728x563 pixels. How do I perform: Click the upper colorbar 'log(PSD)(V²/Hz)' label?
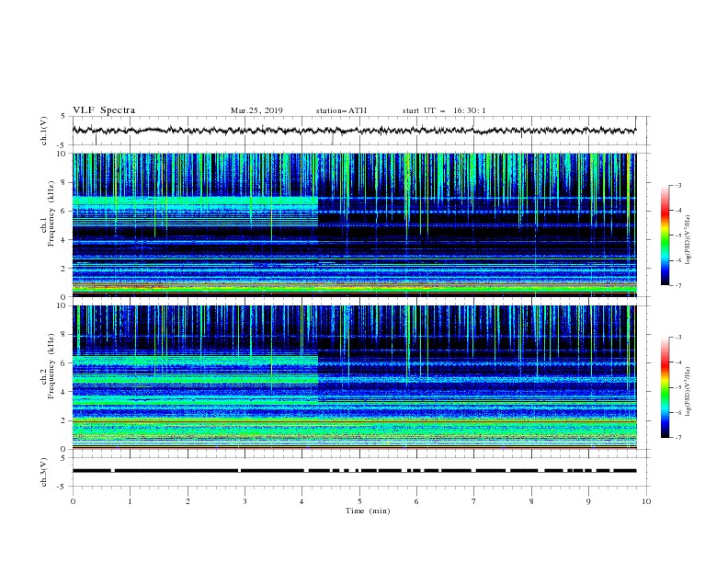(x=688, y=240)
